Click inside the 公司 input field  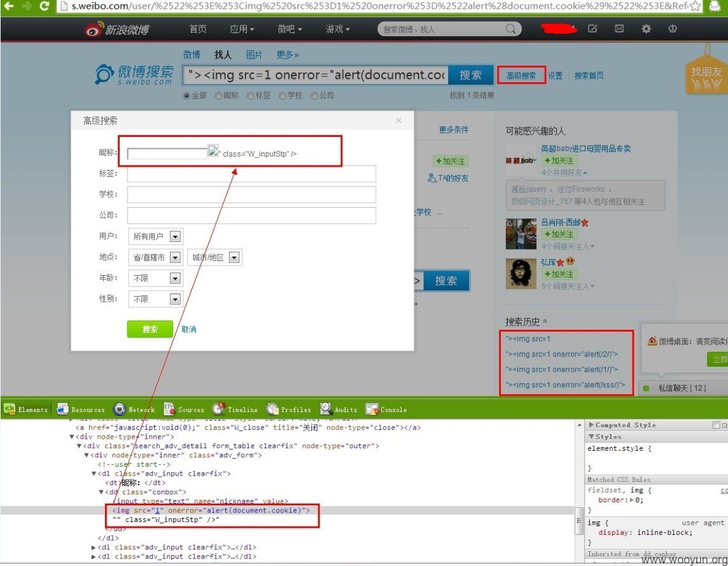[x=251, y=216]
